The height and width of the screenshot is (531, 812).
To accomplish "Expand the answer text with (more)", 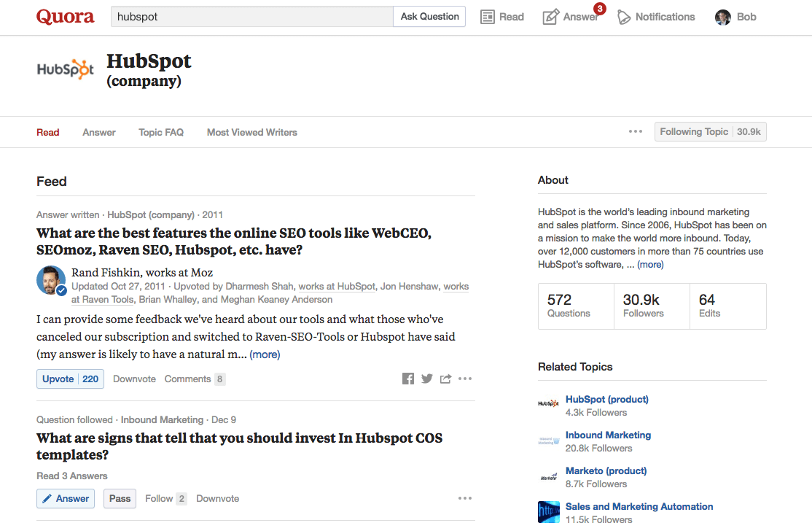I will click(265, 354).
